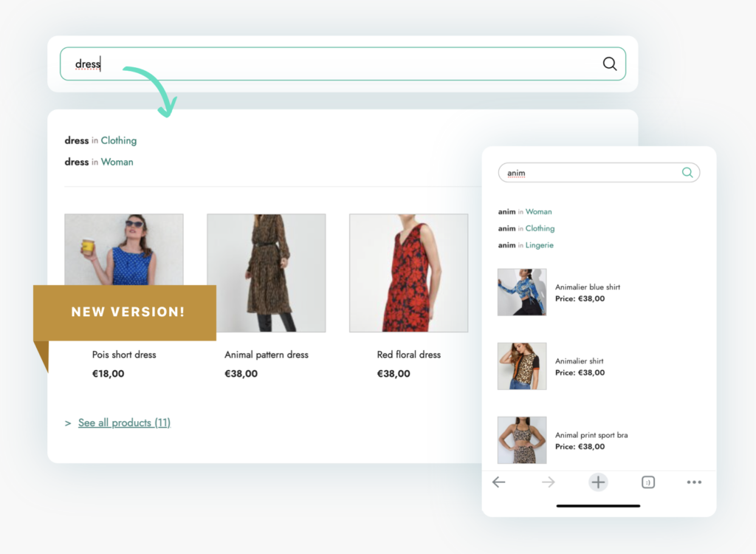The image size is (756, 554).
Task: Open the three-dot browser menu
Action: (694, 482)
